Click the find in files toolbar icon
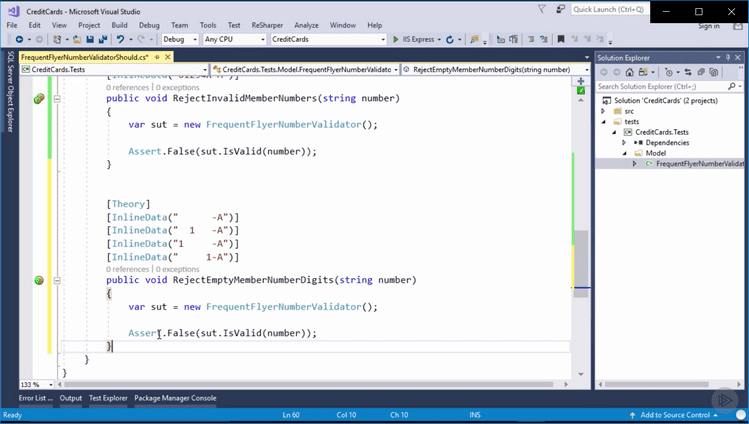Viewport: 749px width, 424px height. 474,40
